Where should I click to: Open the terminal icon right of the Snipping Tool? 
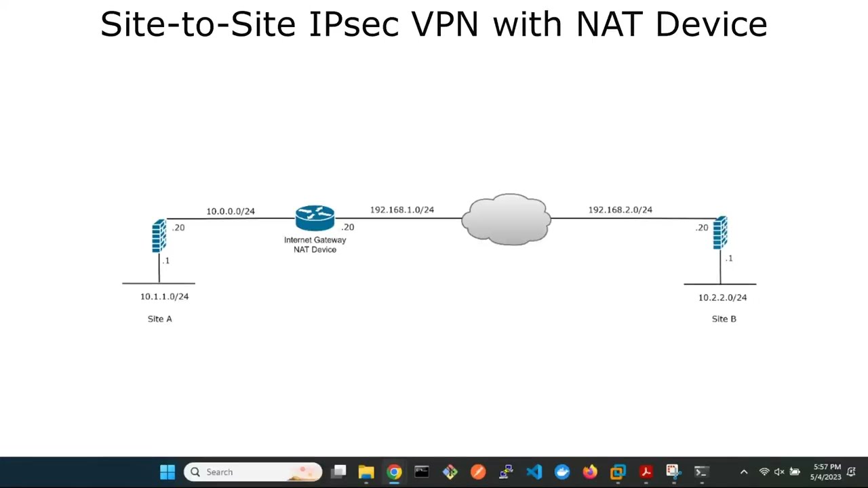701,472
